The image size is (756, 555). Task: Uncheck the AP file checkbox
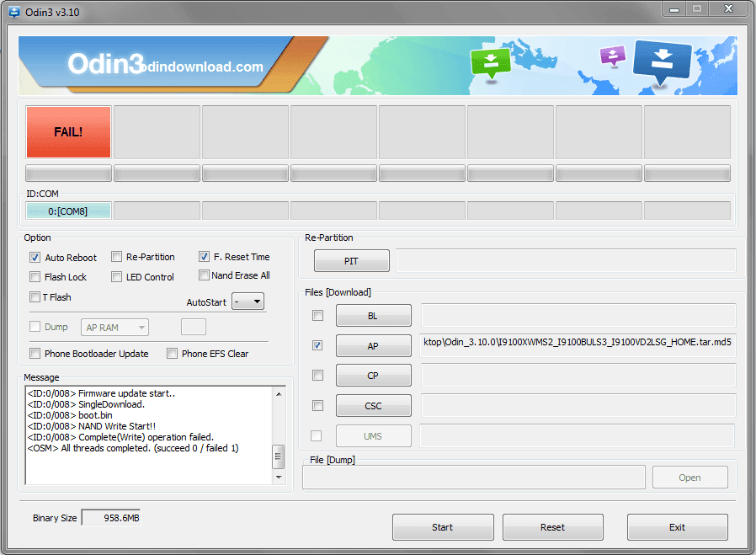click(317, 345)
